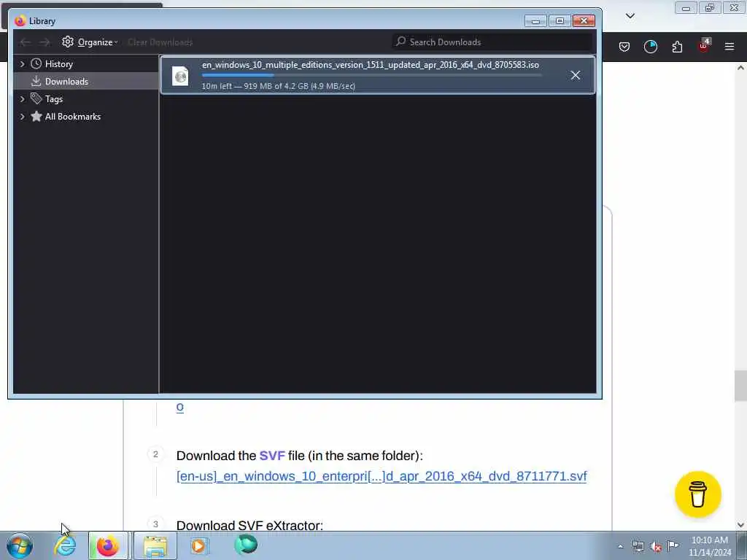Click the taskbar clock showing 10:10 AM
The height and width of the screenshot is (560, 747).
point(709,545)
